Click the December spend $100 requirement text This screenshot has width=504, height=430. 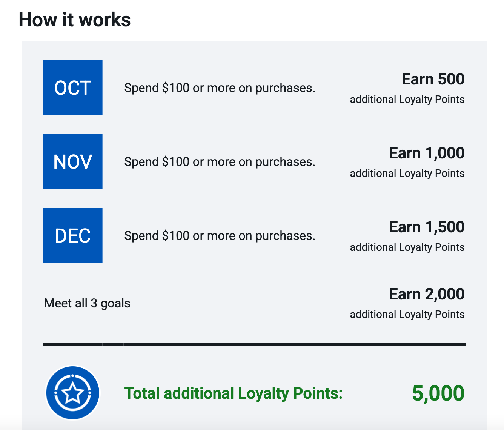click(220, 236)
